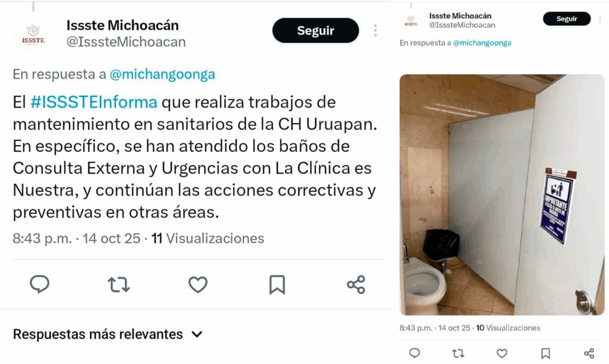
Task: Open the #ISSSTEInforma hashtag link
Action: [x=93, y=102]
